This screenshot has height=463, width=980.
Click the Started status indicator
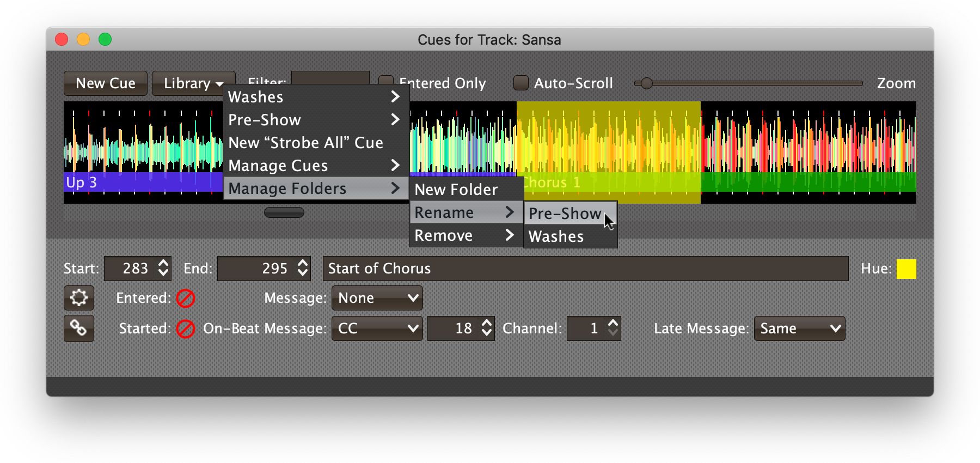coord(186,329)
